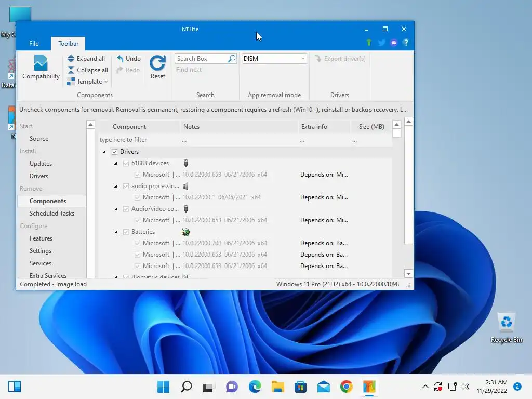Collapse the Audio/video controller node
Viewport: 532px width, 399px height.
click(116, 209)
